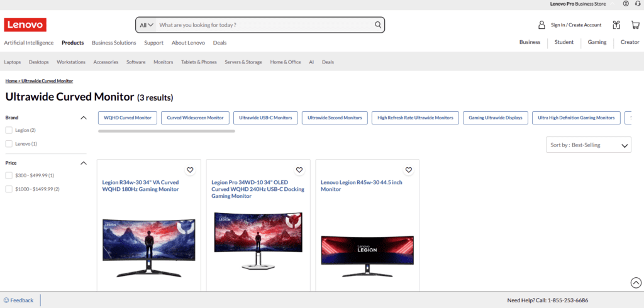Click the Curved Widescreen Monitor chip
Screen dimensions: 644x308
[195, 118]
